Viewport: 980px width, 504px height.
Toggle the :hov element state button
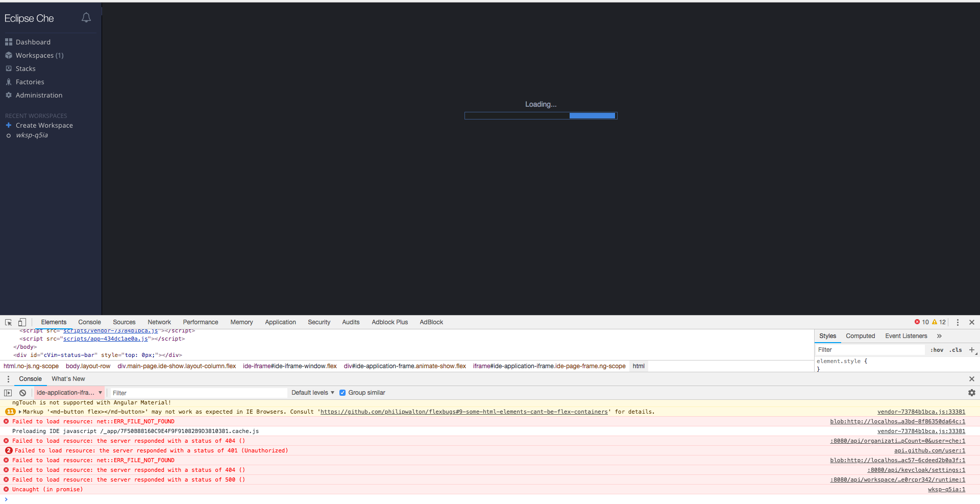coord(937,350)
